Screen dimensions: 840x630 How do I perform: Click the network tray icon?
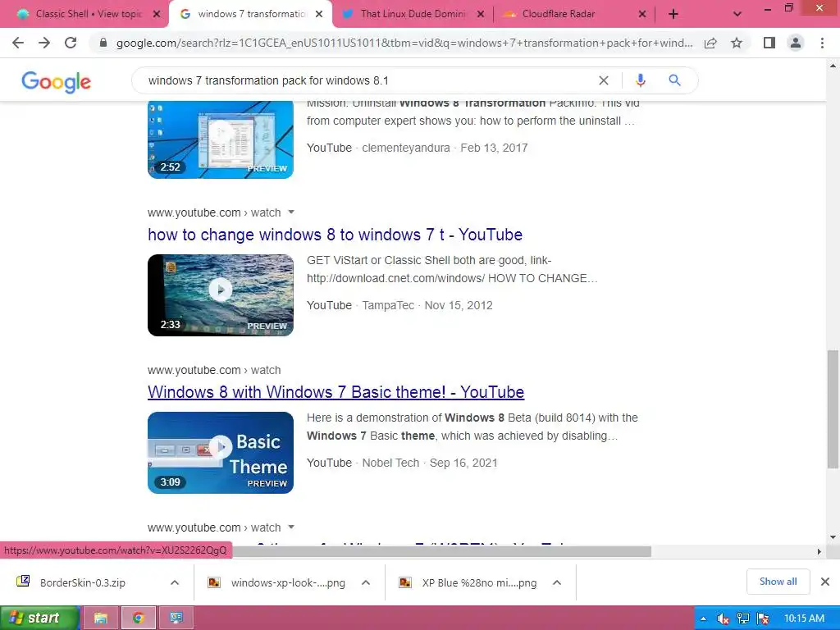pos(743,619)
